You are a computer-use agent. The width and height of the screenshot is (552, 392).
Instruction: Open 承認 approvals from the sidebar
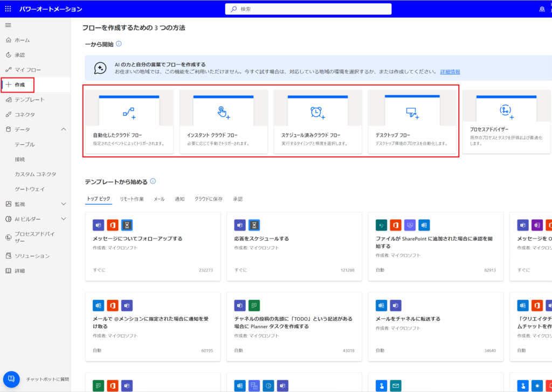coord(19,55)
